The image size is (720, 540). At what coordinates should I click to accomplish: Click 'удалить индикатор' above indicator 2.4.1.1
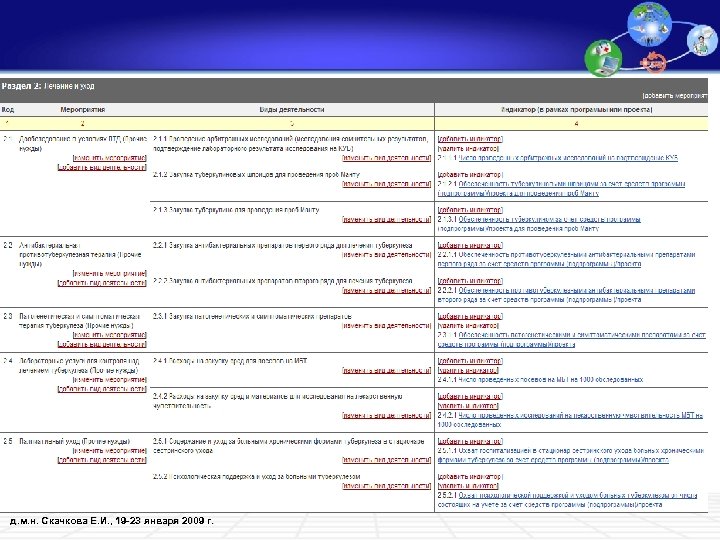tap(468, 371)
